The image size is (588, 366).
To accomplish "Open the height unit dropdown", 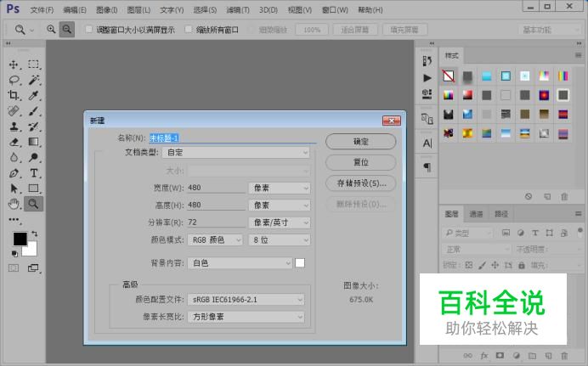I will tap(279, 205).
